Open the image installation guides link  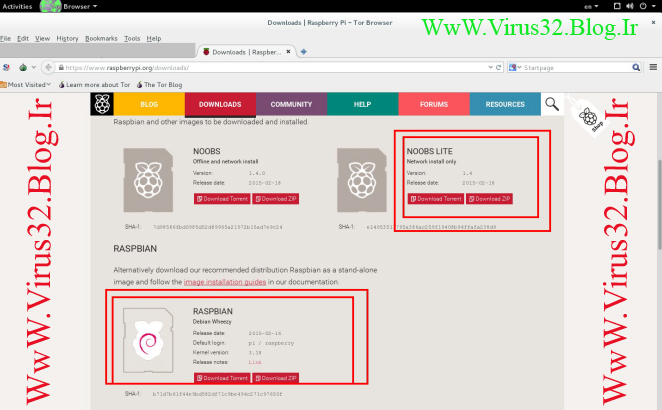(225, 282)
